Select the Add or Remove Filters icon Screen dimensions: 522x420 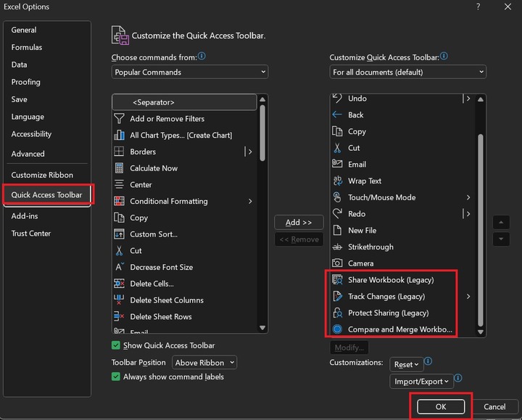(119, 119)
